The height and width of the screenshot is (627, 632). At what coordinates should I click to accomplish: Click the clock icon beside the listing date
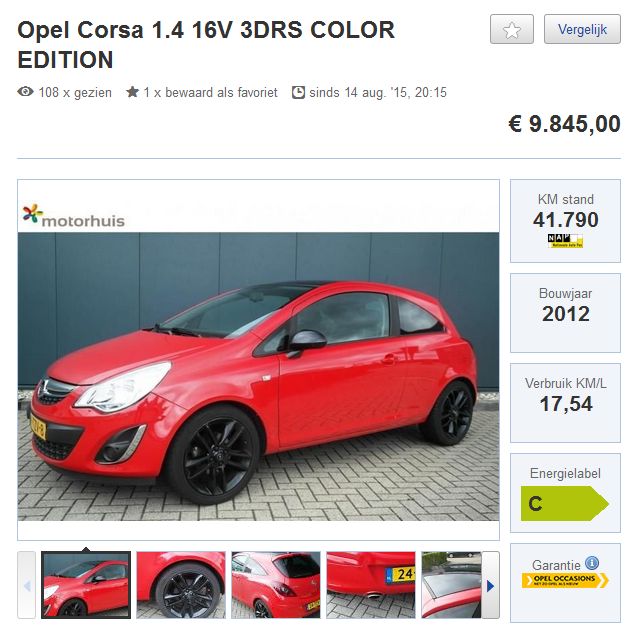pyautogui.click(x=298, y=92)
